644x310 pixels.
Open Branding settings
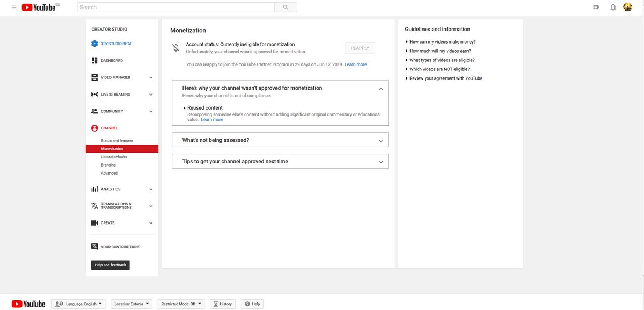click(108, 165)
